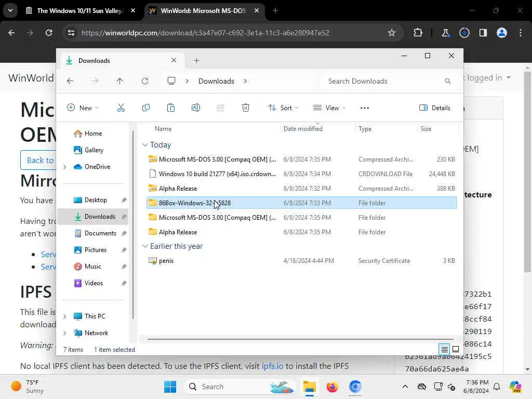
Task: Toggle the Details pane button
Action: 435,108
